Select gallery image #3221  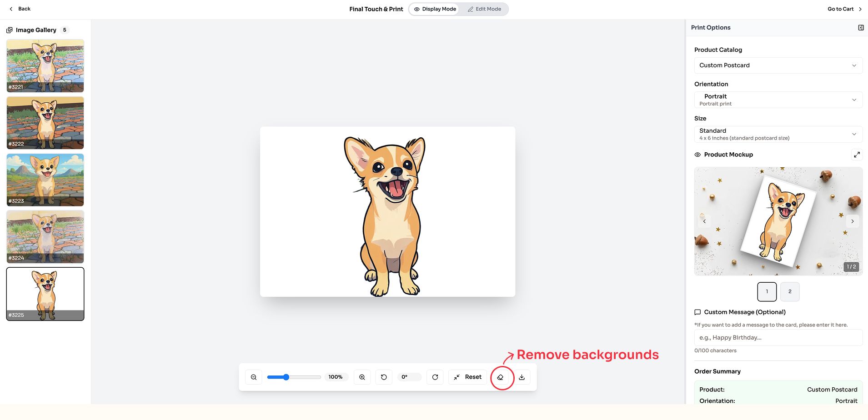coord(45,66)
